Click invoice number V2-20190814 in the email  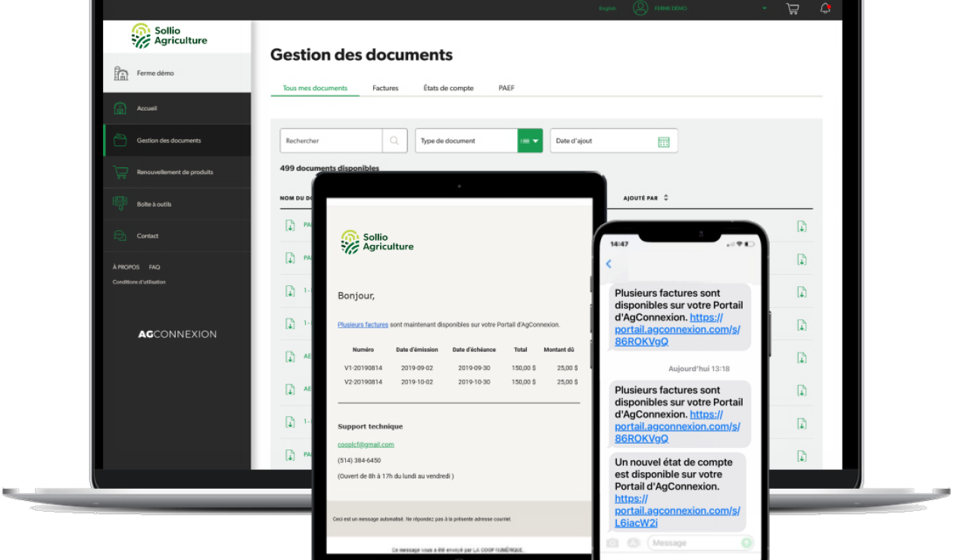coord(363,382)
